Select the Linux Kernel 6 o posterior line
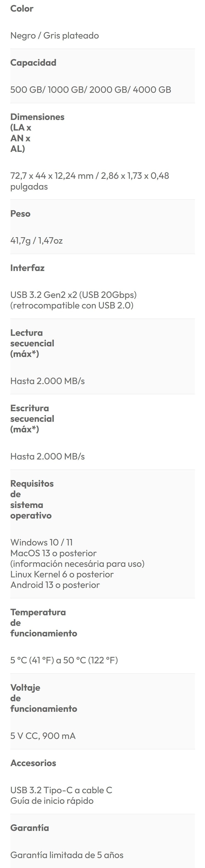 [x=62, y=574]
